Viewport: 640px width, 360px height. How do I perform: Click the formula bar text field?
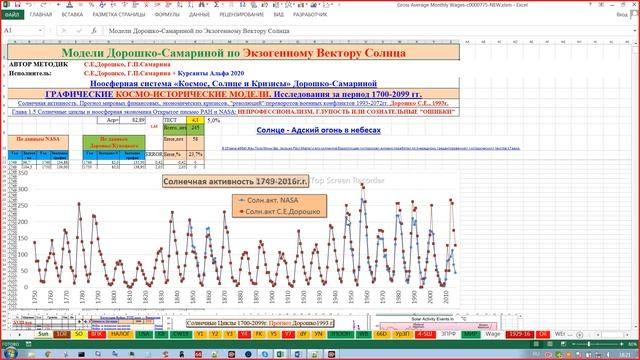pos(367,31)
